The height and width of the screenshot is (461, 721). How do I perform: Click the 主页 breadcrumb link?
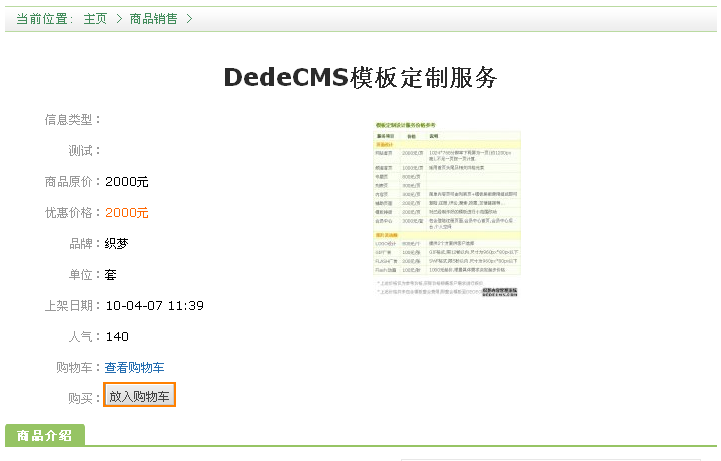pos(95,19)
